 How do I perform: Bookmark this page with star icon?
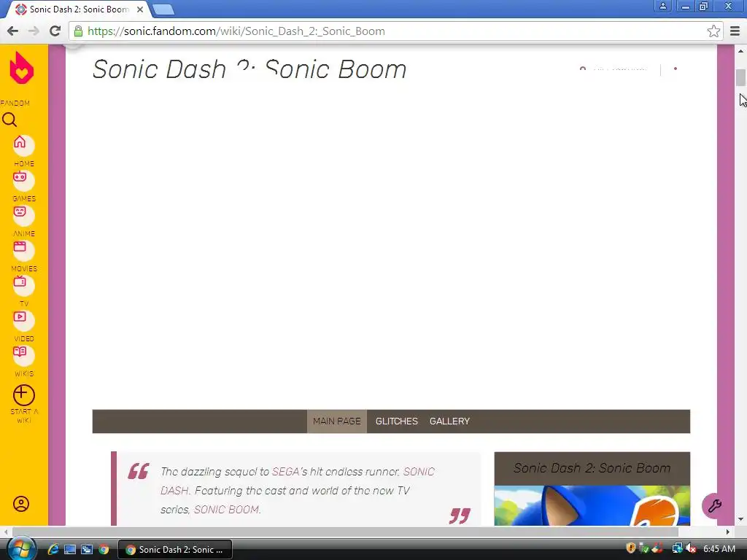click(713, 31)
